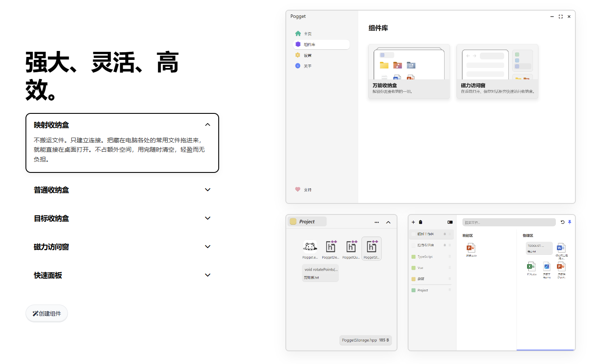Expand the 快速面板 section
Image resolution: width=589 pixels, height=364 pixels.
coord(207,275)
